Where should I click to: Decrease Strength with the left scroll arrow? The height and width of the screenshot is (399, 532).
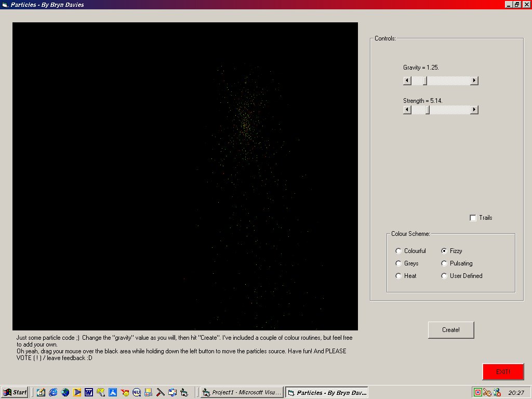(x=407, y=110)
